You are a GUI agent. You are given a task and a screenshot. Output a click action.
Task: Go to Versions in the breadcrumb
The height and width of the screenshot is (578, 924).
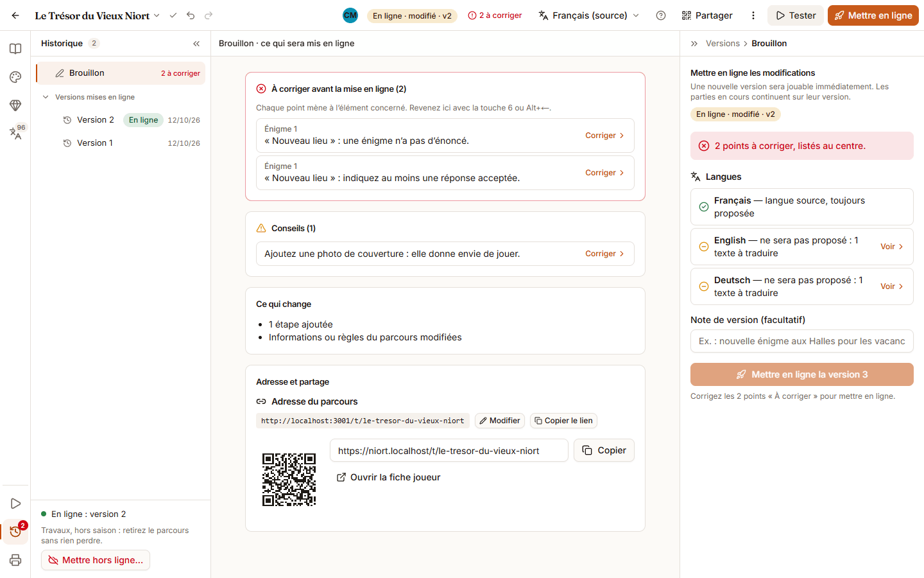(723, 44)
